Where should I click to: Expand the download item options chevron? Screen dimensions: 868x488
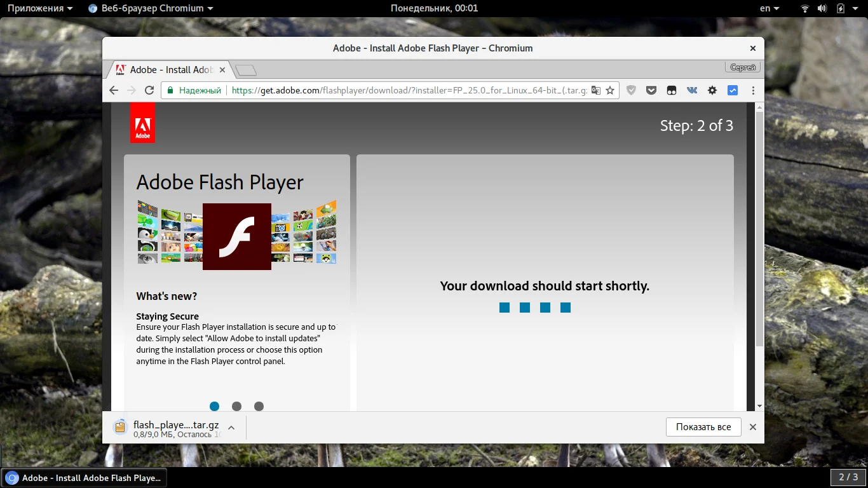[x=231, y=428]
